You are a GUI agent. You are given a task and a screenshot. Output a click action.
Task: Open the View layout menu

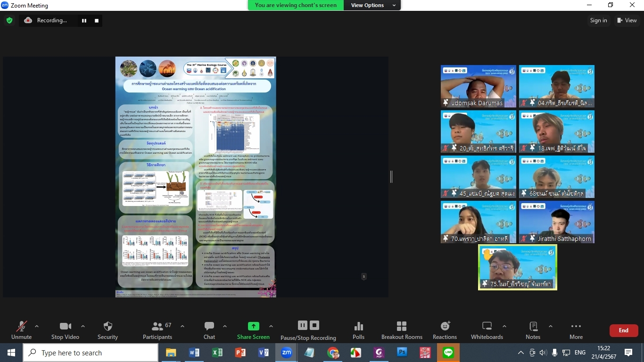627,20
